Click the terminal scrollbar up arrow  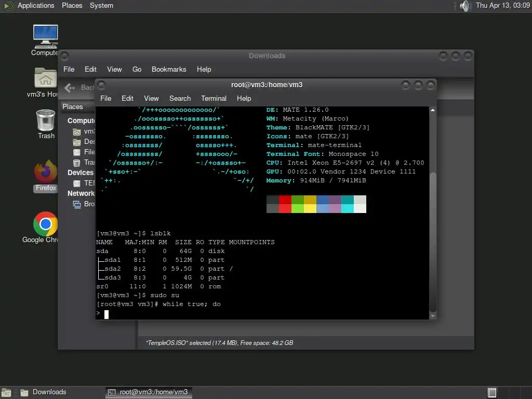pyautogui.click(x=433, y=110)
